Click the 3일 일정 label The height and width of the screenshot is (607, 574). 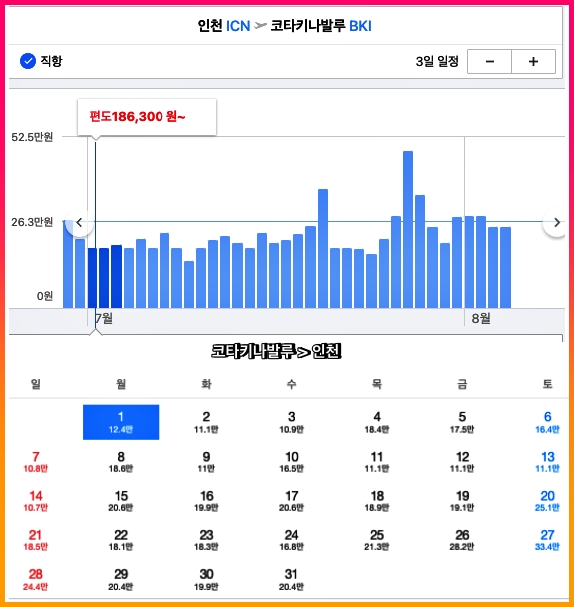click(437, 61)
